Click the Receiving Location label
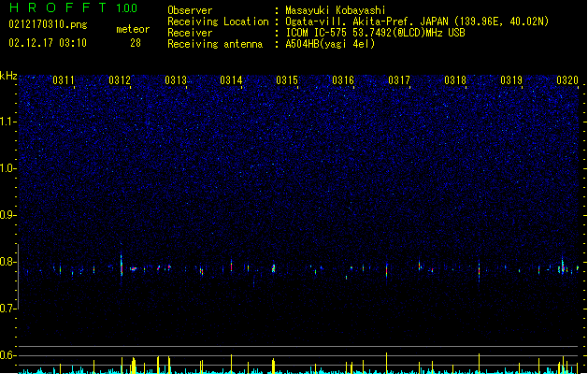588x374 pixels. pyautogui.click(x=218, y=22)
